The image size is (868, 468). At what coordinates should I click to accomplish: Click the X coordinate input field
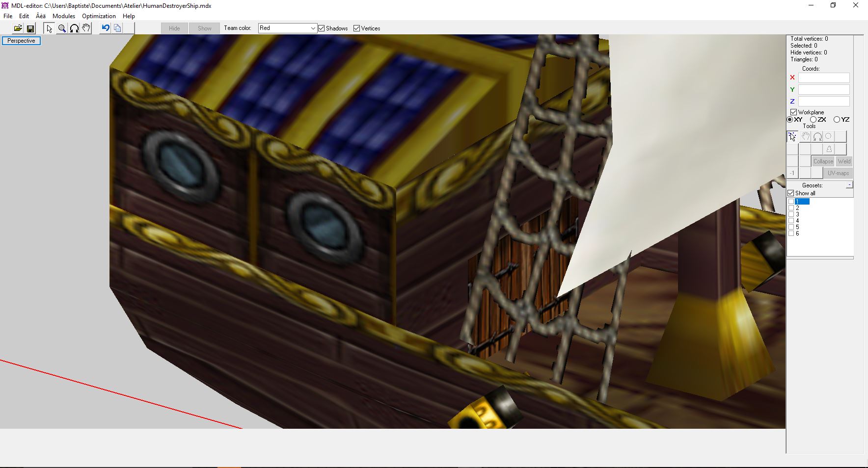pos(824,78)
